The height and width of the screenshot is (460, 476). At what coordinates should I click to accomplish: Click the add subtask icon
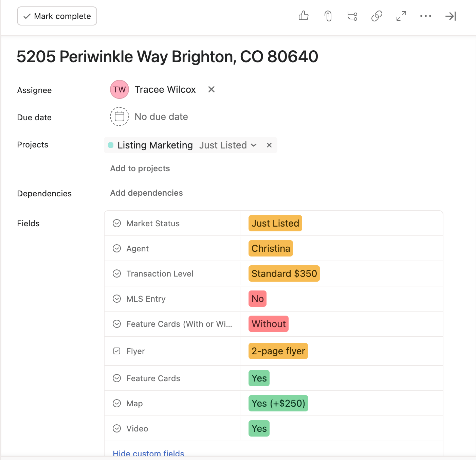point(352,16)
